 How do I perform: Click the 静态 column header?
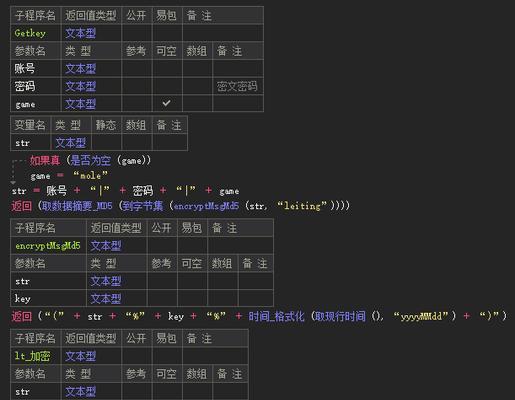(106, 125)
